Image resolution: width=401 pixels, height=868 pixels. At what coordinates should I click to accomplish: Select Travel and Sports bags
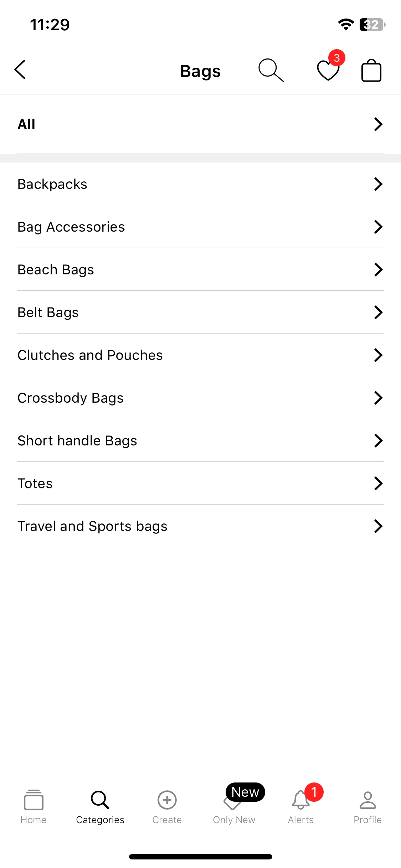(x=200, y=526)
